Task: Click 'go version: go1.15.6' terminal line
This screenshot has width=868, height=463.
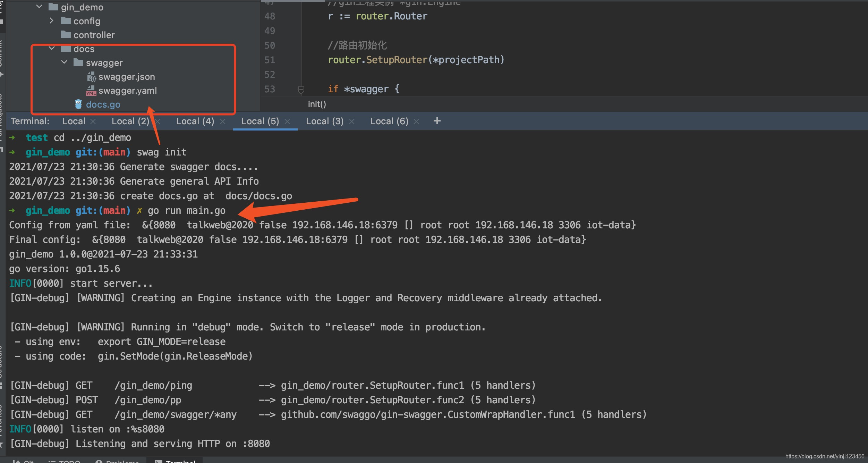Action: [x=65, y=269]
